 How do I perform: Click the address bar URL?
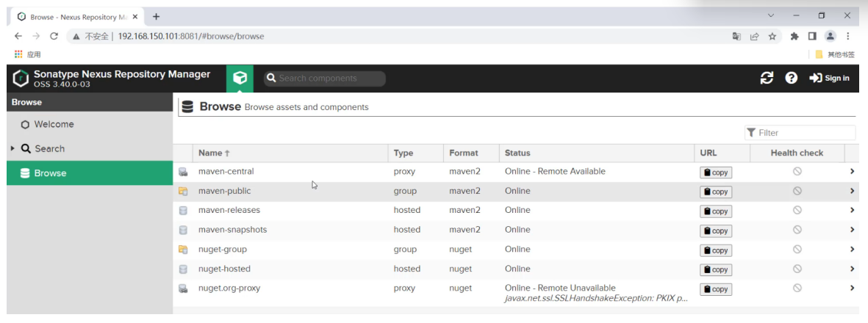(x=191, y=37)
